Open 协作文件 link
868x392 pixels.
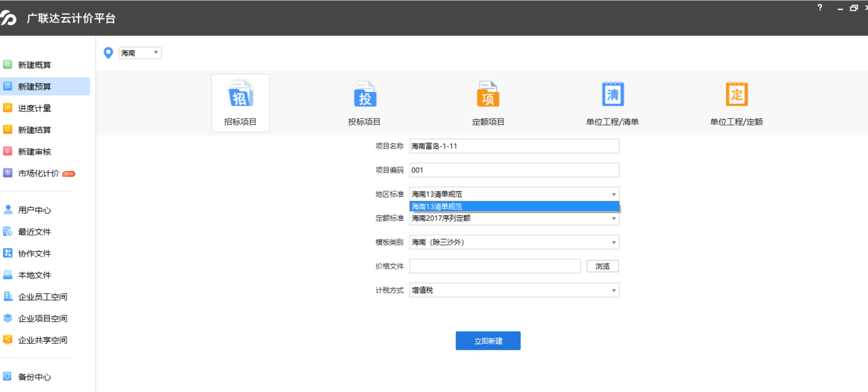[35, 253]
